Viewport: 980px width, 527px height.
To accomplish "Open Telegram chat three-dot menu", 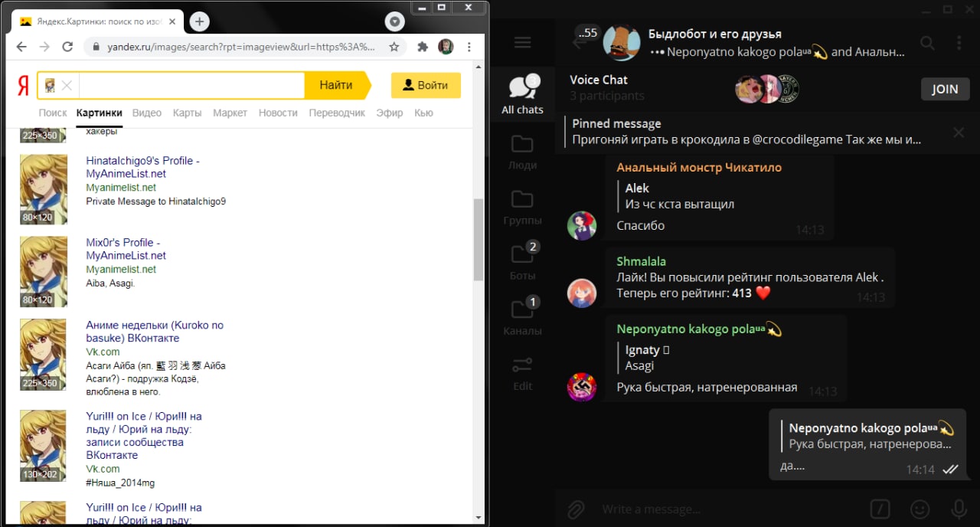I will 958,43.
